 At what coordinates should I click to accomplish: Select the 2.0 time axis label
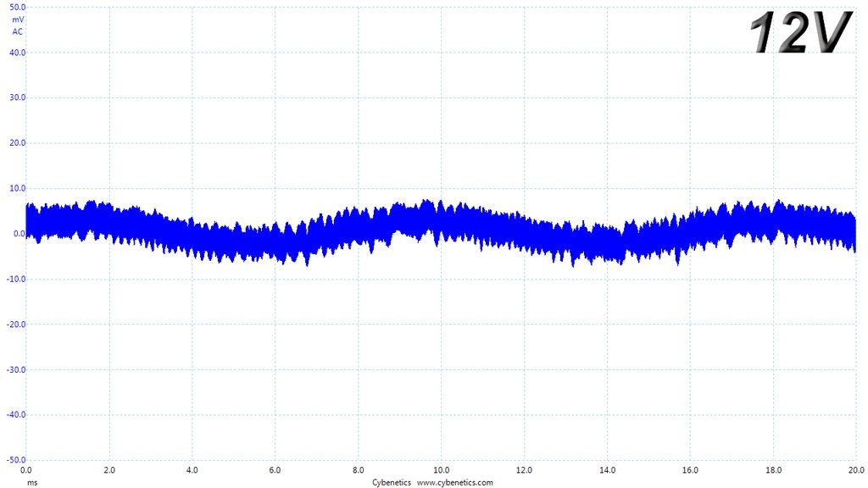pos(109,469)
